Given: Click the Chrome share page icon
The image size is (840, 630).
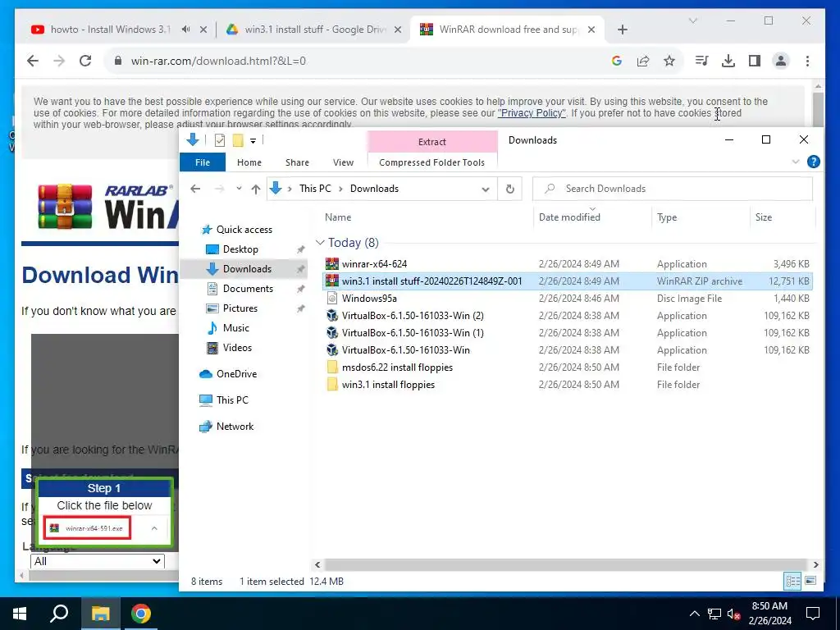Looking at the screenshot, I should click(643, 61).
